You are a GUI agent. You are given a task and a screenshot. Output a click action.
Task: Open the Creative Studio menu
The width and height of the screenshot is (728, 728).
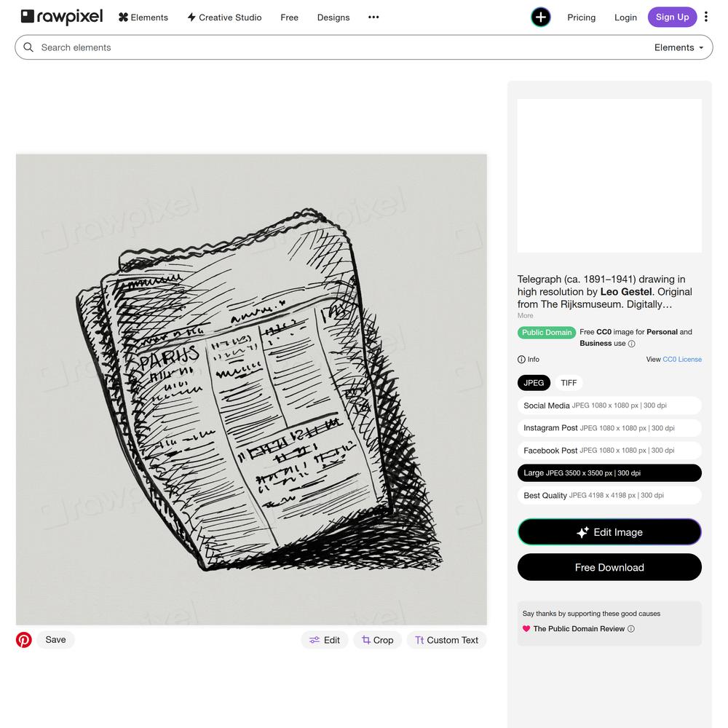coord(224,17)
